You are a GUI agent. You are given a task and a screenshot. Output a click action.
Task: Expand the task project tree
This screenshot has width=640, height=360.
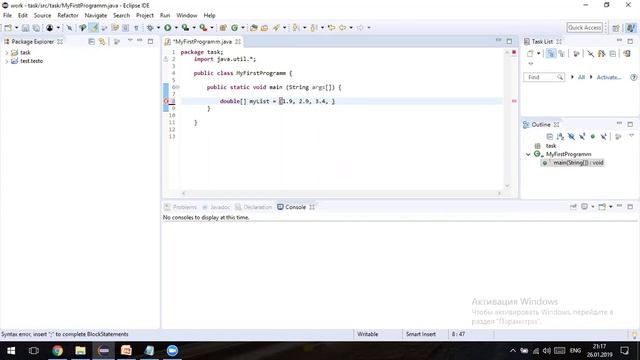(x=7, y=53)
